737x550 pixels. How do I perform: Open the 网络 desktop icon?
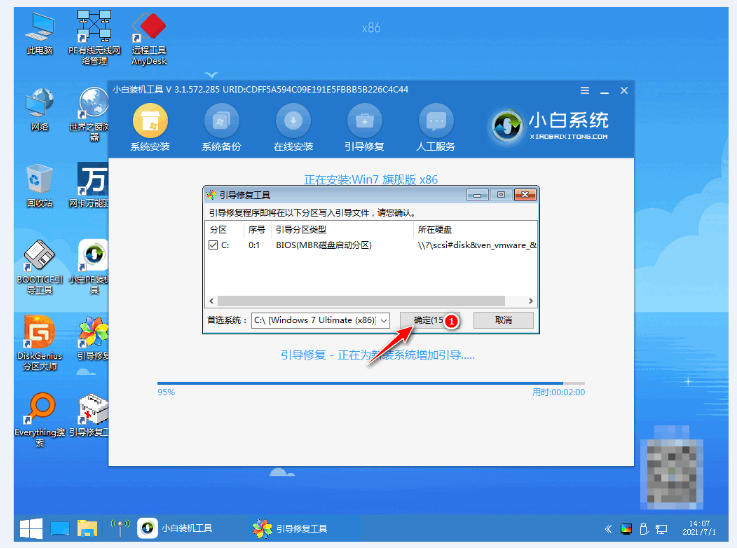tap(39, 110)
